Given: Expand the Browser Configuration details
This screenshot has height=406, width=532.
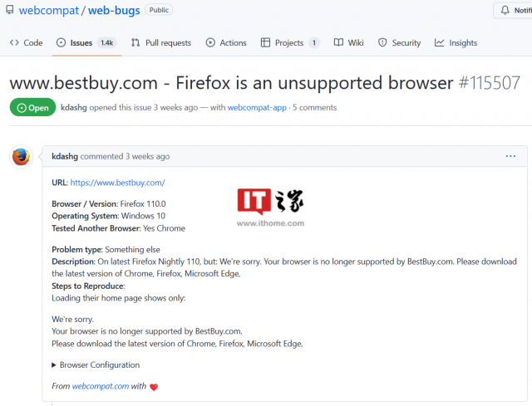Looking at the screenshot, I should [96, 364].
